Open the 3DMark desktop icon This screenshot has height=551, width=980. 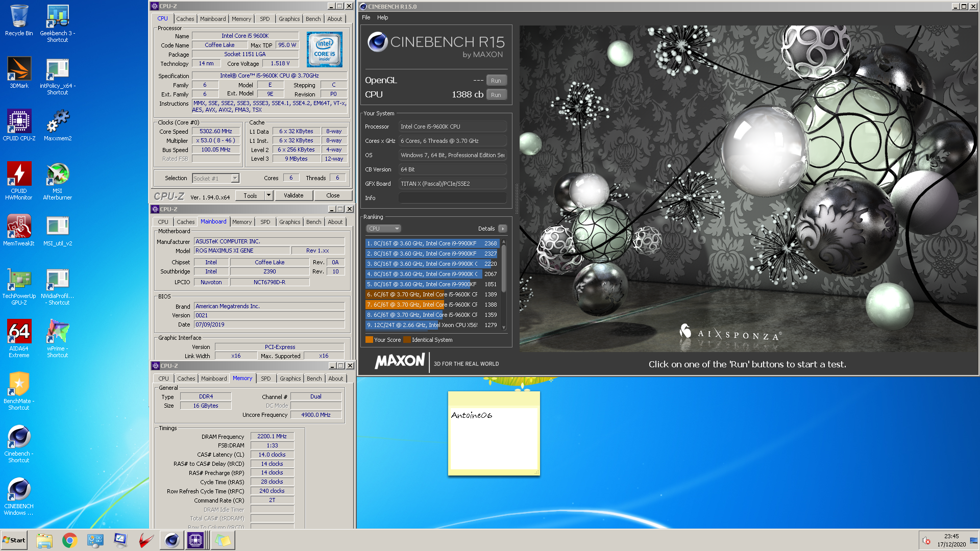coord(19,72)
